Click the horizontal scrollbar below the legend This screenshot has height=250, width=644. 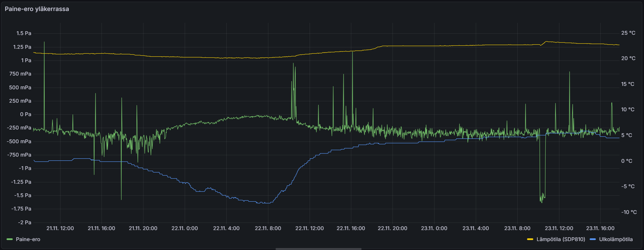(318, 249)
